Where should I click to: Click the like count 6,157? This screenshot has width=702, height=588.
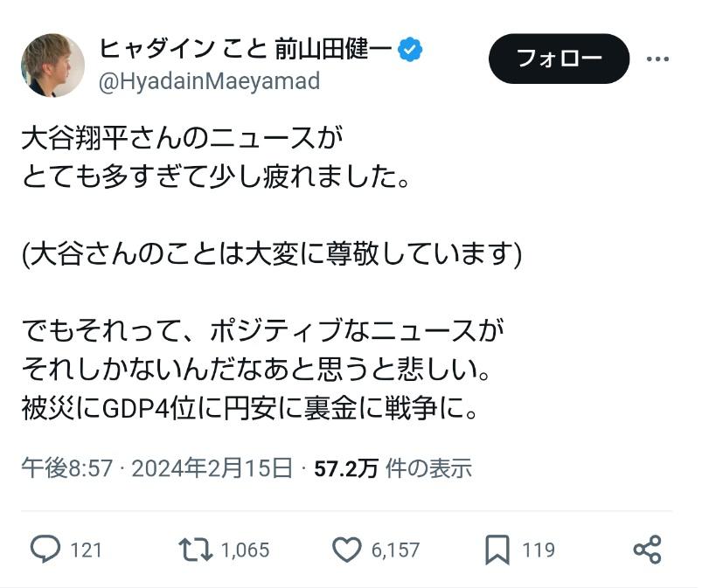tap(395, 550)
